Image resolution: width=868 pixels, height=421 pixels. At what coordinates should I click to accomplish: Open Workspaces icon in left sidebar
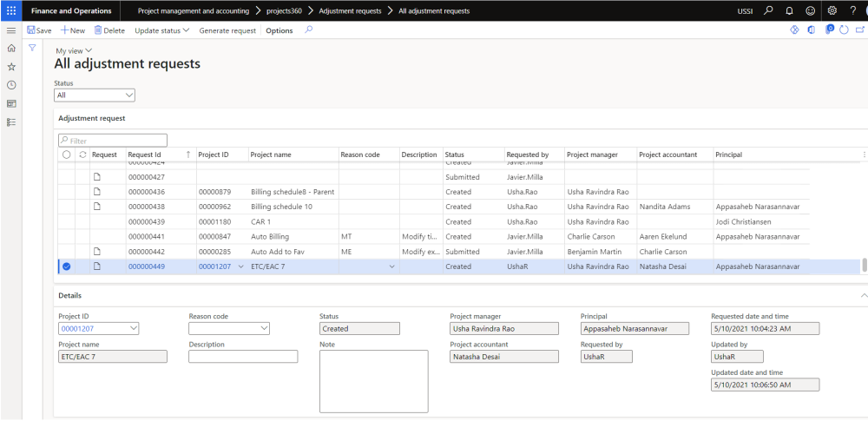(11, 103)
